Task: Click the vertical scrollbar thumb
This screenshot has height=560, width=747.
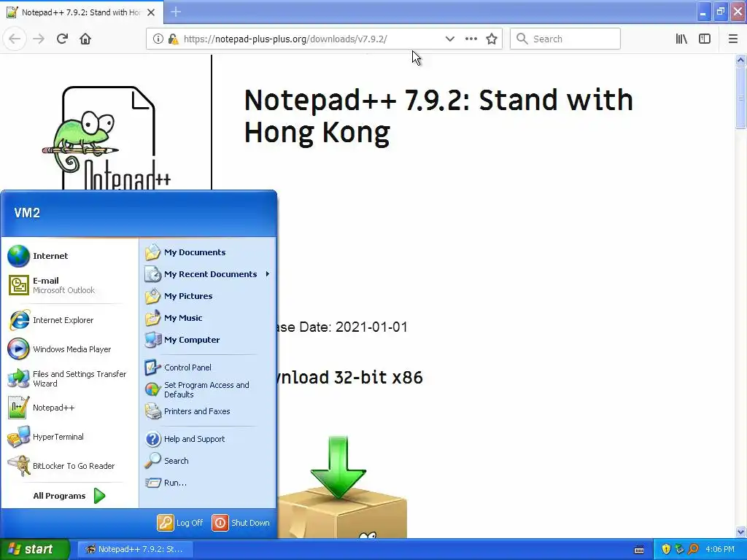Action: tap(740, 97)
